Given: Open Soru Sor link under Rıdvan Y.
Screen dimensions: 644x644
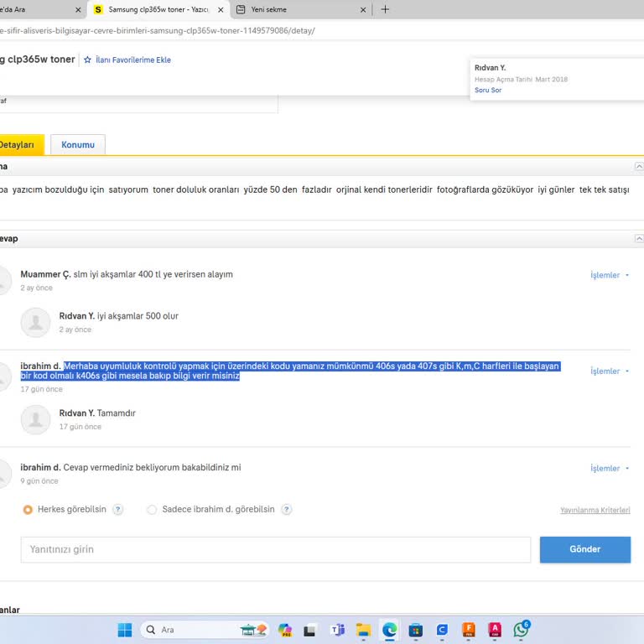Looking at the screenshot, I should 488,90.
